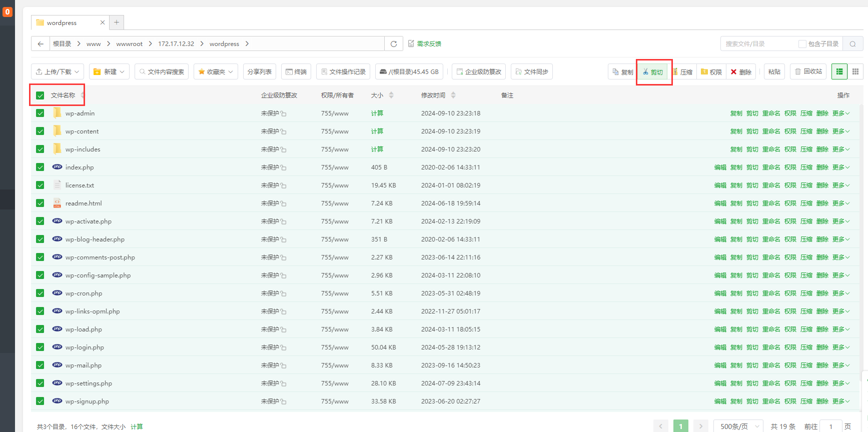Image resolution: width=868 pixels, height=432 pixels.
Task: Expand the 上传/下载 dropdown
Action: tap(58, 71)
